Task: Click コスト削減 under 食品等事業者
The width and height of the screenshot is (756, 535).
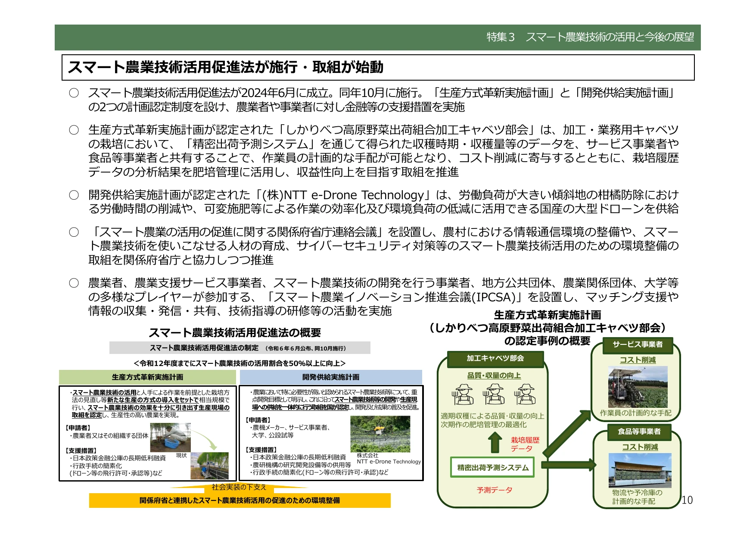Action: tap(640, 447)
